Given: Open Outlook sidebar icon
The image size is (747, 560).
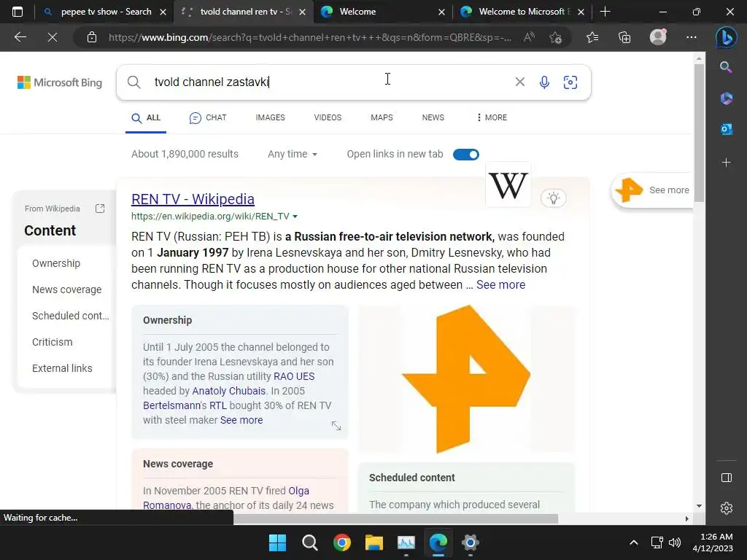Looking at the screenshot, I should coord(726,129).
